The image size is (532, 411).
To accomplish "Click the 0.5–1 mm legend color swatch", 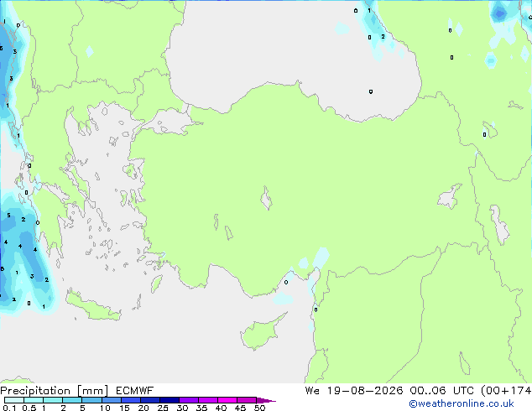I will (x=34, y=400).
